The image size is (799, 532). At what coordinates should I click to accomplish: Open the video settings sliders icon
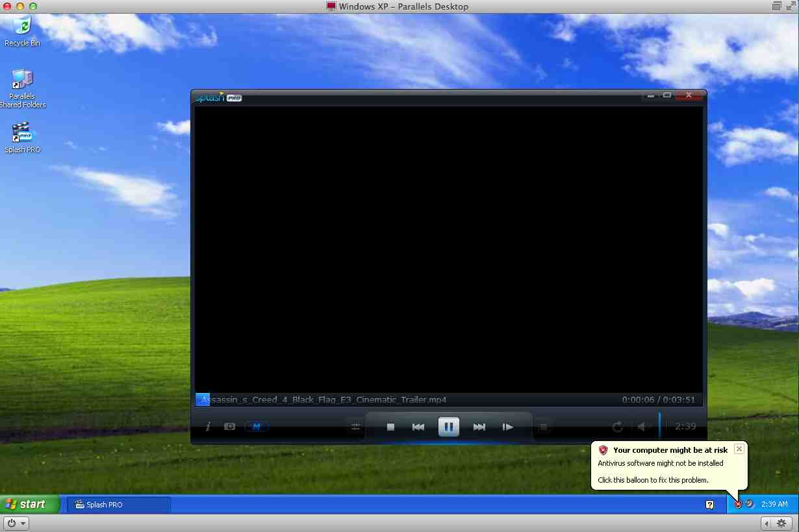pos(356,427)
